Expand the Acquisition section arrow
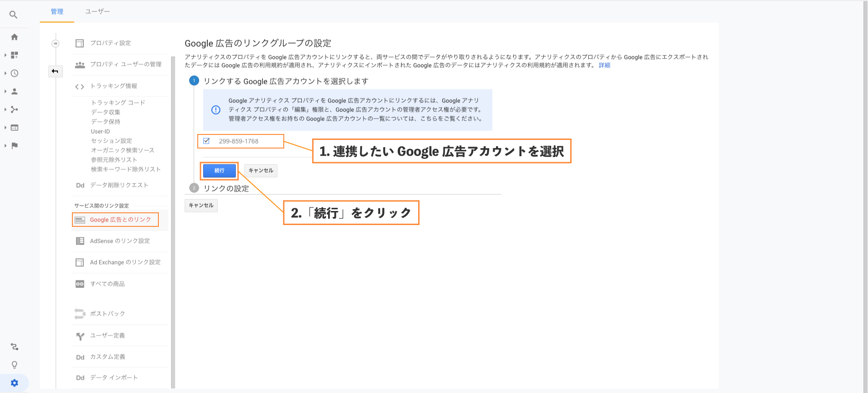Image resolution: width=868 pixels, height=393 pixels. 5,110
